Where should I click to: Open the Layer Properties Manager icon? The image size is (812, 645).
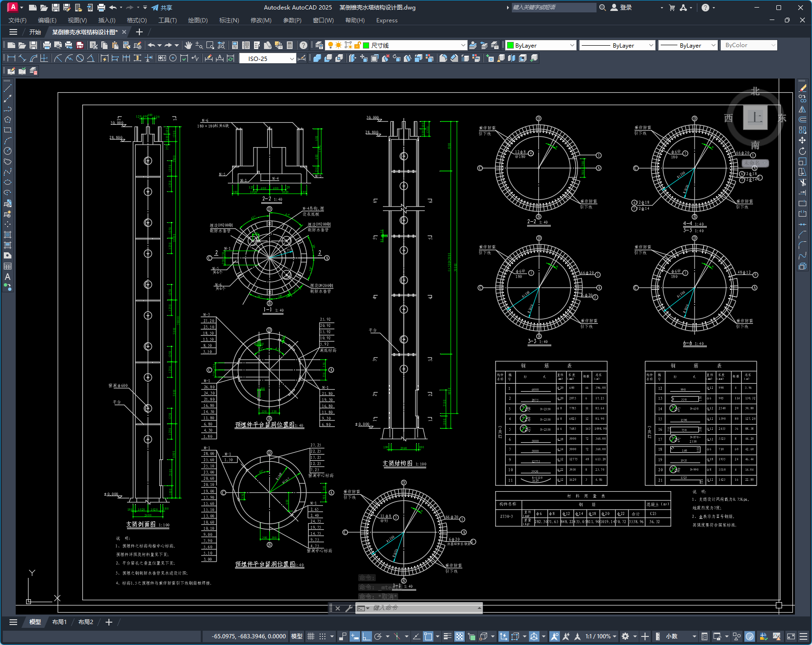point(319,45)
